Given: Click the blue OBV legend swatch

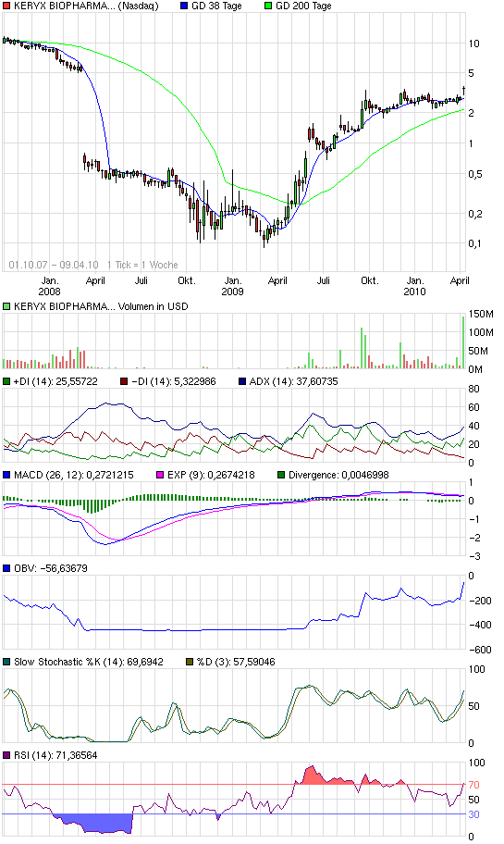Looking at the screenshot, I should click(x=6, y=569).
